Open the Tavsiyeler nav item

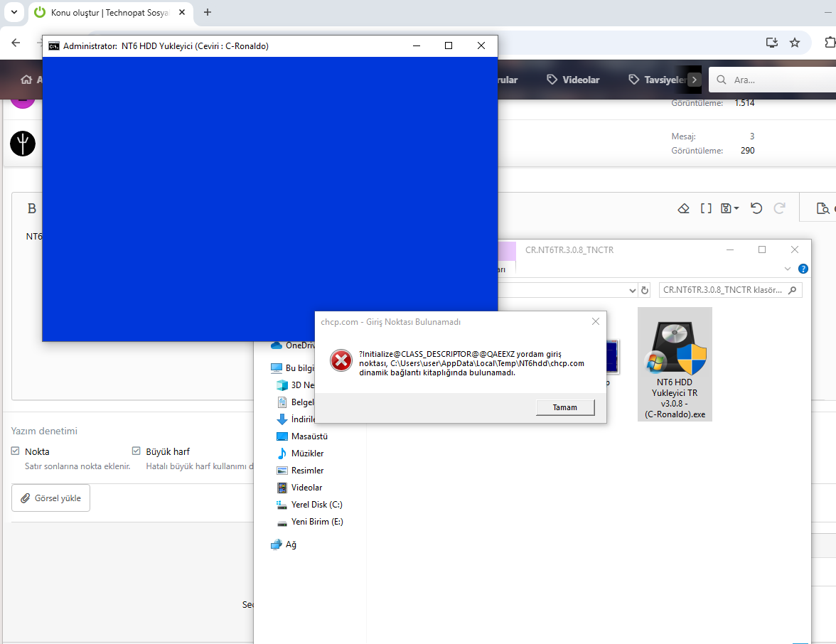(657, 80)
